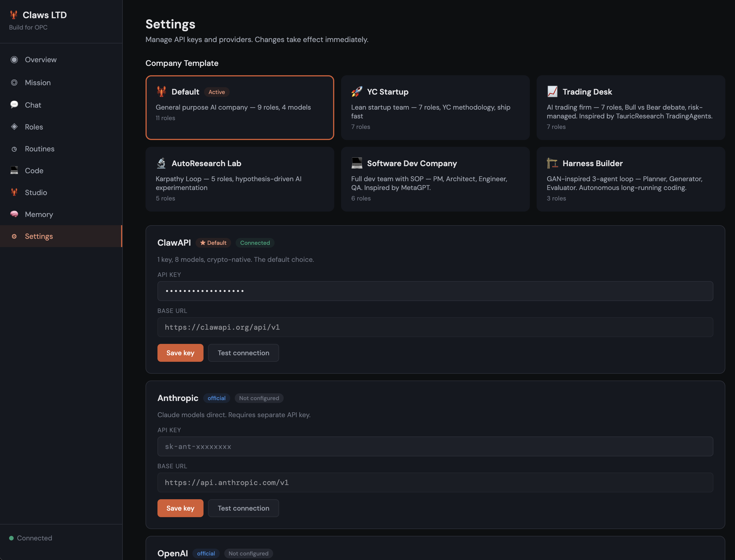Screen dimensions: 735x560
Task: Click the Anthropic Not configured badge
Action: click(259, 398)
